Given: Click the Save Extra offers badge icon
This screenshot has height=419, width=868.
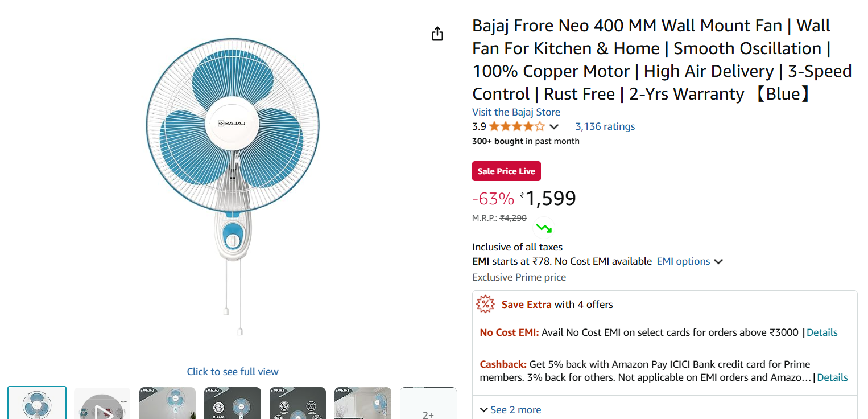Looking at the screenshot, I should point(485,305).
